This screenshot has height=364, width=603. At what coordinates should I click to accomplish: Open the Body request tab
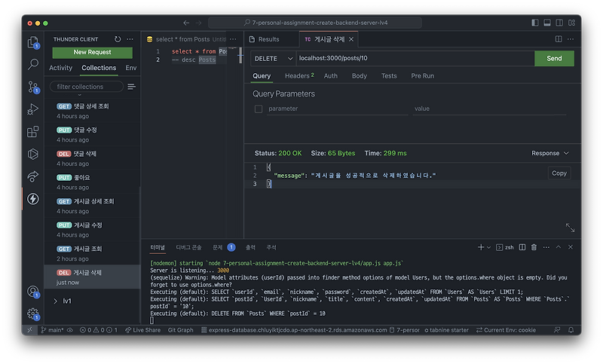point(360,75)
